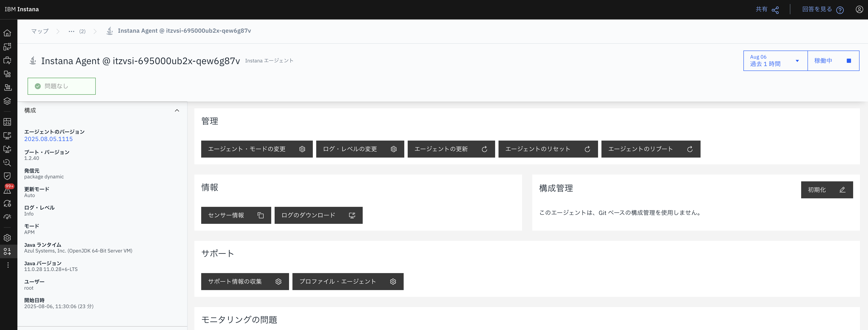868x330 pixels.
Task: Click the マップ breadcrumb item
Action: (x=40, y=31)
